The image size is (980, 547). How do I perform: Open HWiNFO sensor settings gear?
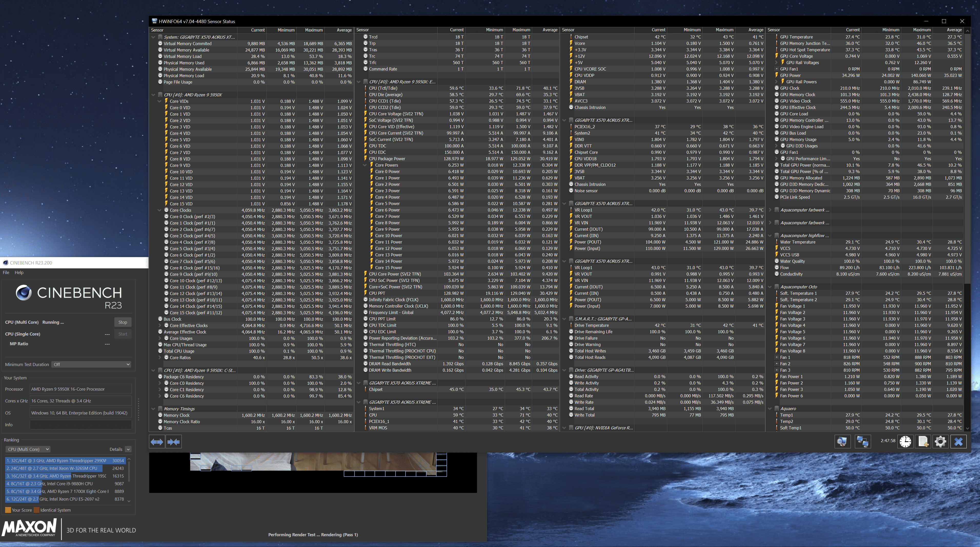[941, 441]
